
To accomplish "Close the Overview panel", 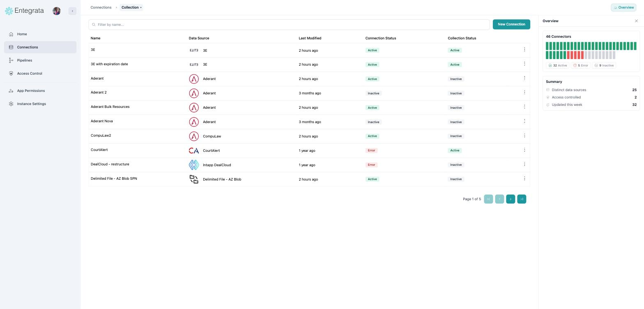I will click(x=637, y=21).
